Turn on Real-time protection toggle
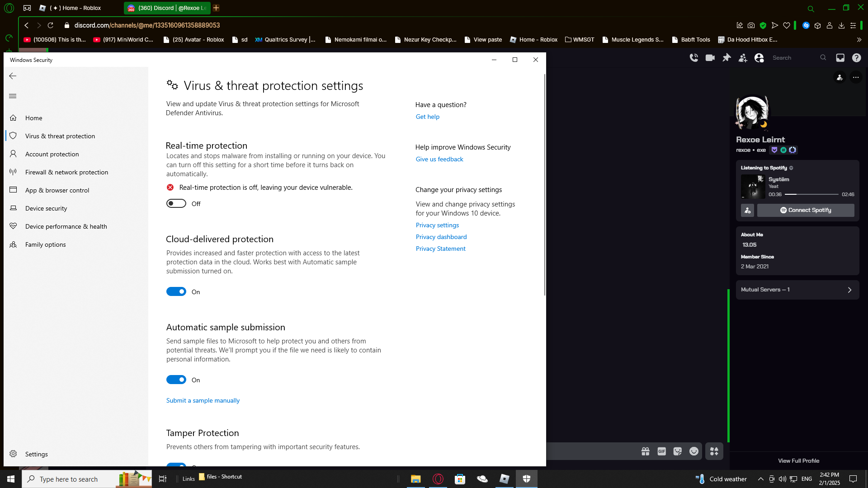 pyautogui.click(x=176, y=204)
